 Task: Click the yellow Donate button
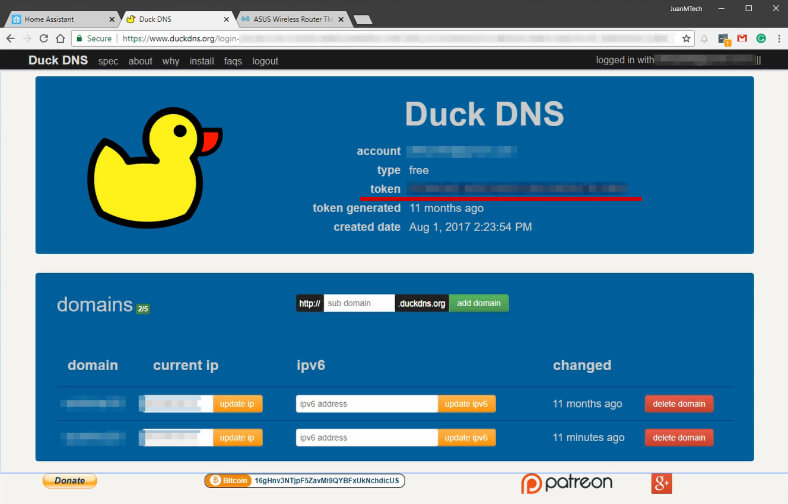(x=70, y=481)
